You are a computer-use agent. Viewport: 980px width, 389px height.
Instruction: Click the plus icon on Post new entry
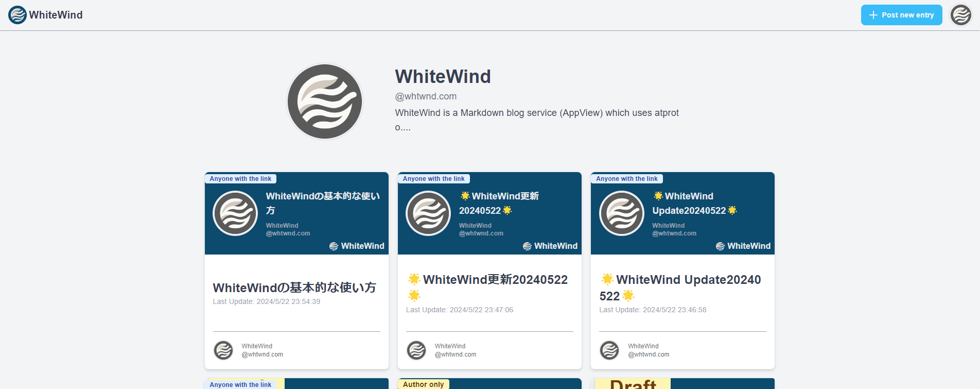[873, 15]
